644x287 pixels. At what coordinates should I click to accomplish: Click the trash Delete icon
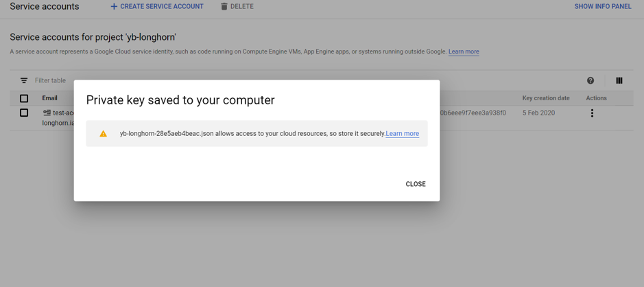(x=224, y=7)
